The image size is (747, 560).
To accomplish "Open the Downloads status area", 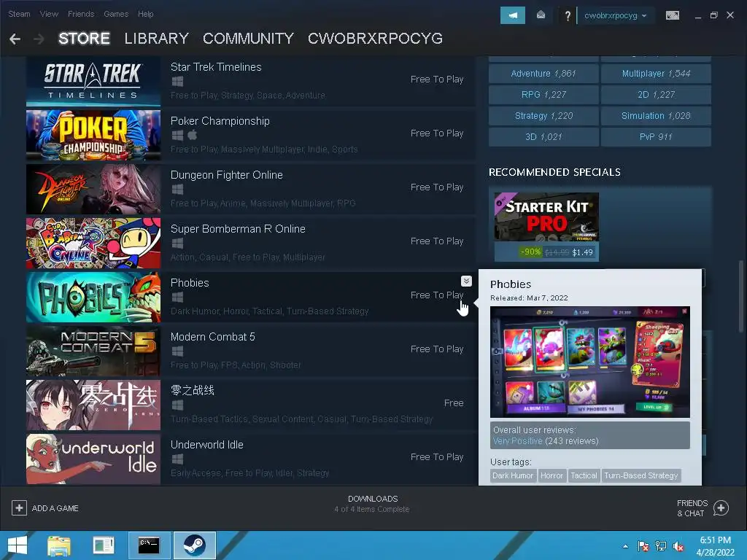I will (373, 504).
